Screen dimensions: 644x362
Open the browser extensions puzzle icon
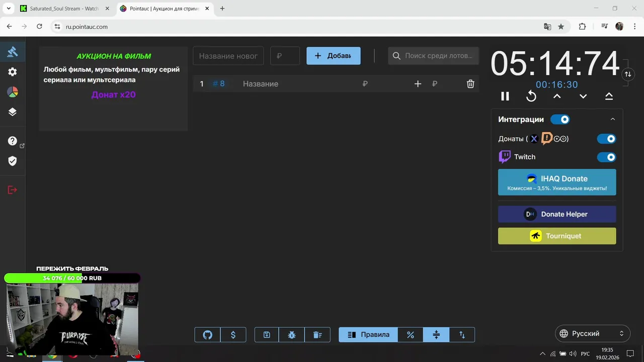click(x=582, y=27)
